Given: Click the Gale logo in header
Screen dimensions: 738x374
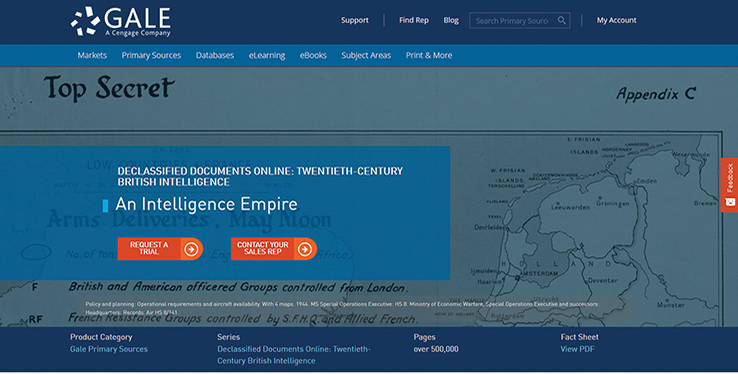Looking at the screenshot, I should 121,21.
